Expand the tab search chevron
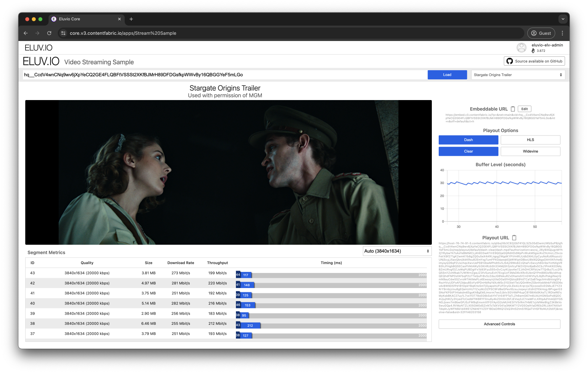The width and height of the screenshot is (588, 373). point(563,19)
